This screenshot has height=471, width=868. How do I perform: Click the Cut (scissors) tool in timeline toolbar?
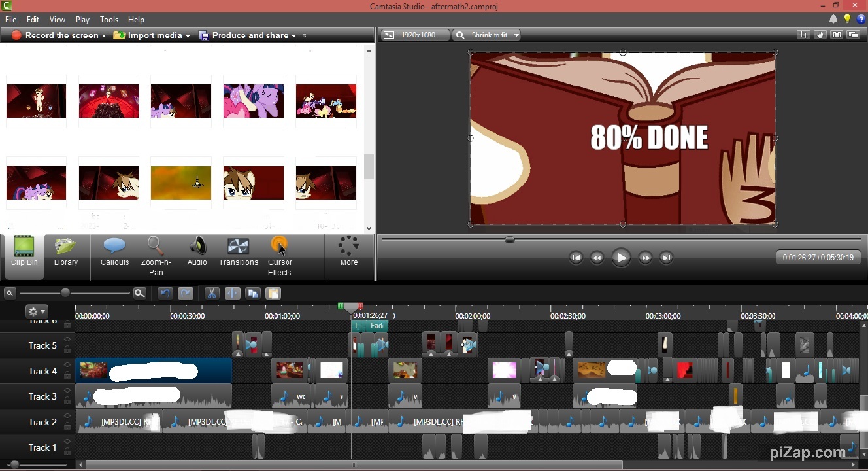pyautogui.click(x=211, y=294)
